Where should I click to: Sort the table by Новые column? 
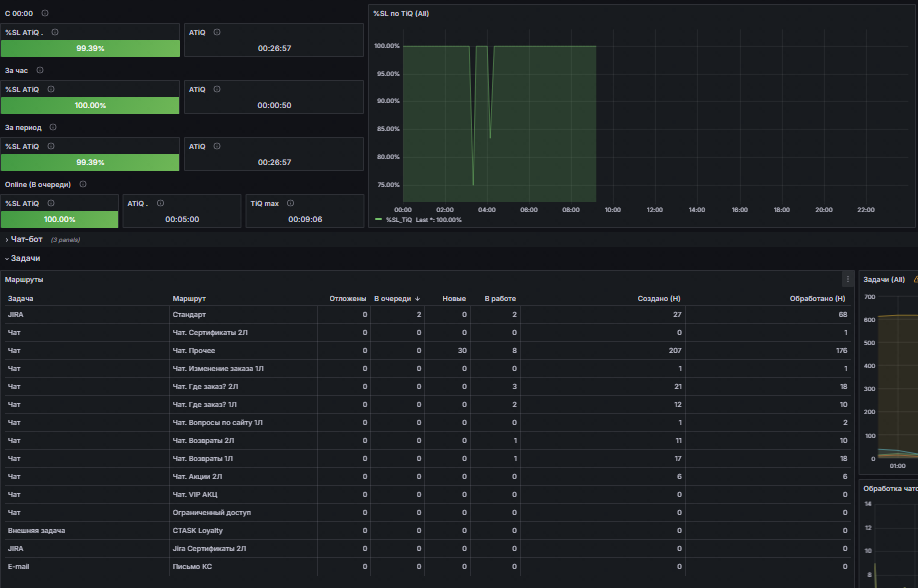coord(454,299)
